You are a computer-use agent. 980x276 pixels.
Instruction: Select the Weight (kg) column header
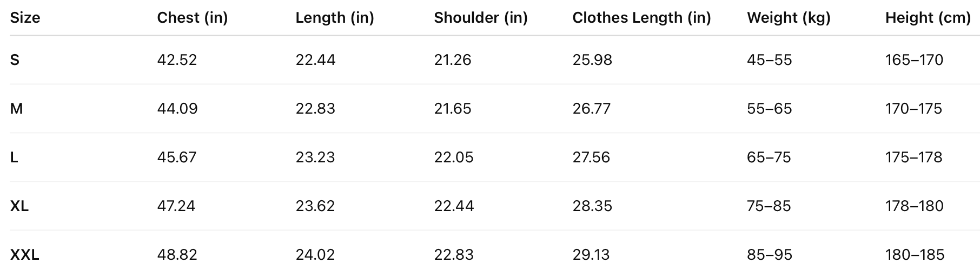tap(788, 18)
